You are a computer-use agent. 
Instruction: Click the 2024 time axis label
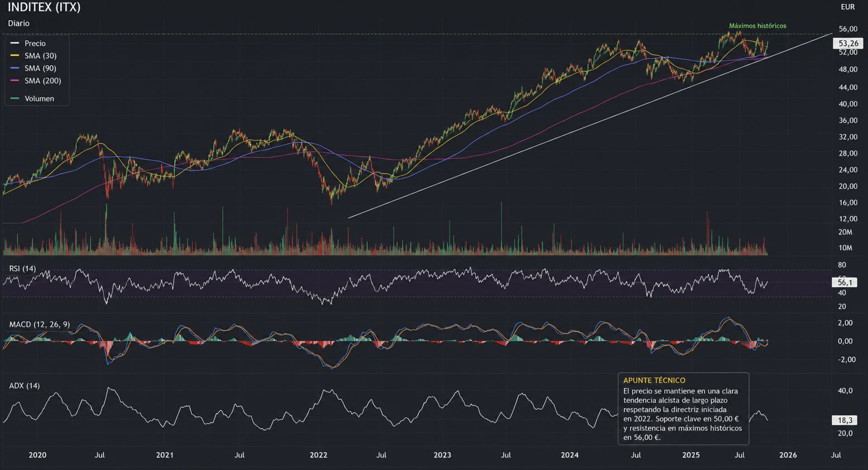(570, 455)
